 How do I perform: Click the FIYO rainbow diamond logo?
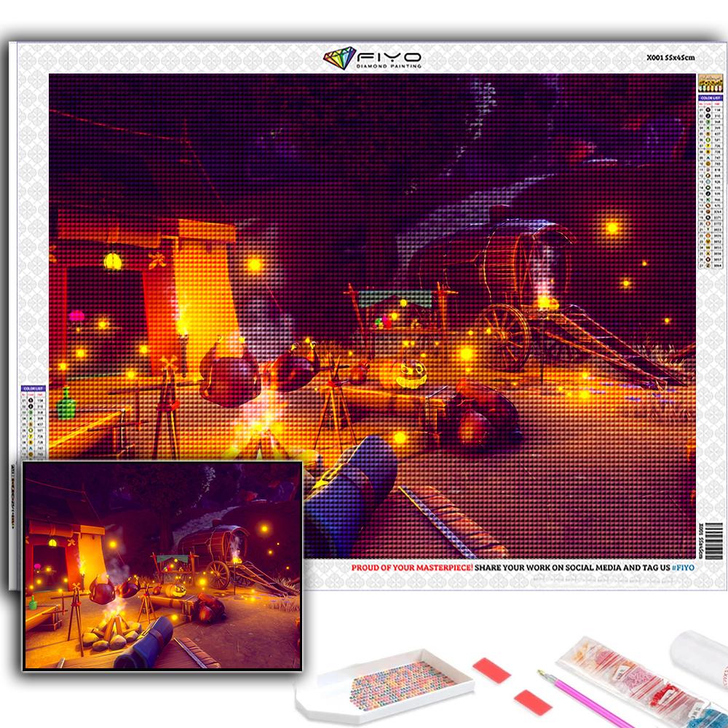click(338, 59)
